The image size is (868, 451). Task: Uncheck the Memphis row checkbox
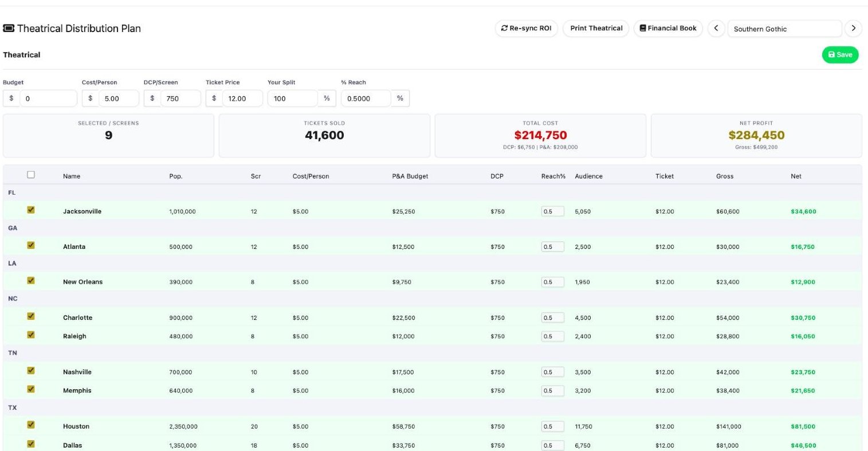pyautogui.click(x=31, y=389)
